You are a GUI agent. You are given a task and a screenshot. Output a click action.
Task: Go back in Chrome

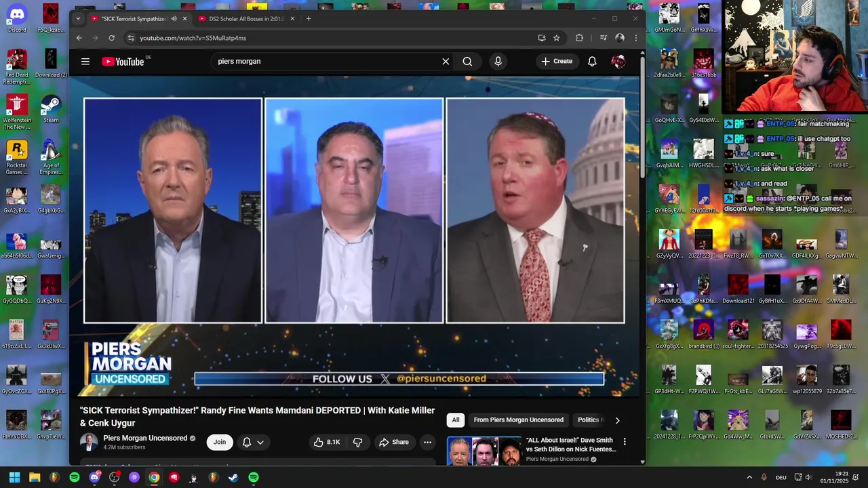click(x=79, y=38)
